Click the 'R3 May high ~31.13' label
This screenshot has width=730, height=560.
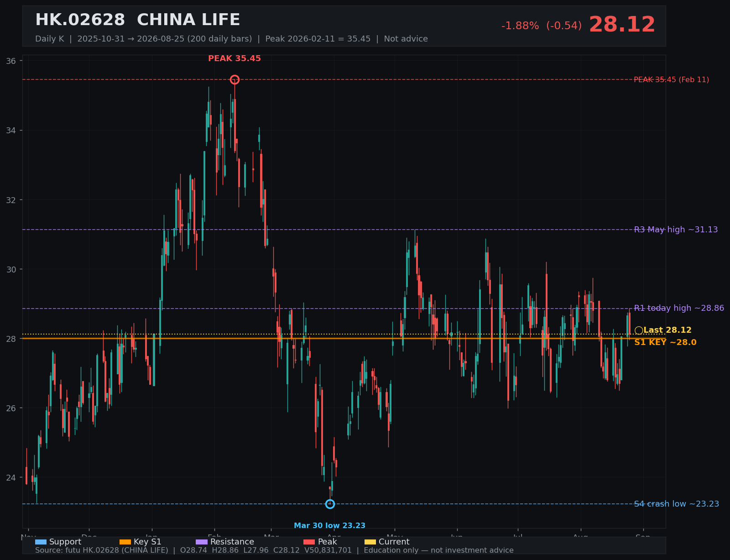[x=676, y=230]
